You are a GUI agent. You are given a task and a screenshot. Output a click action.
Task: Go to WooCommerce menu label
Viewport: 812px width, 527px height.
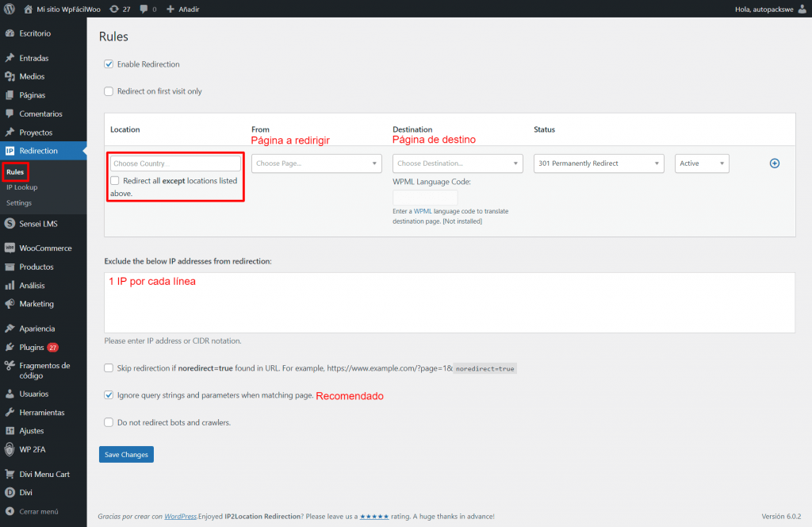tap(45, 248)
